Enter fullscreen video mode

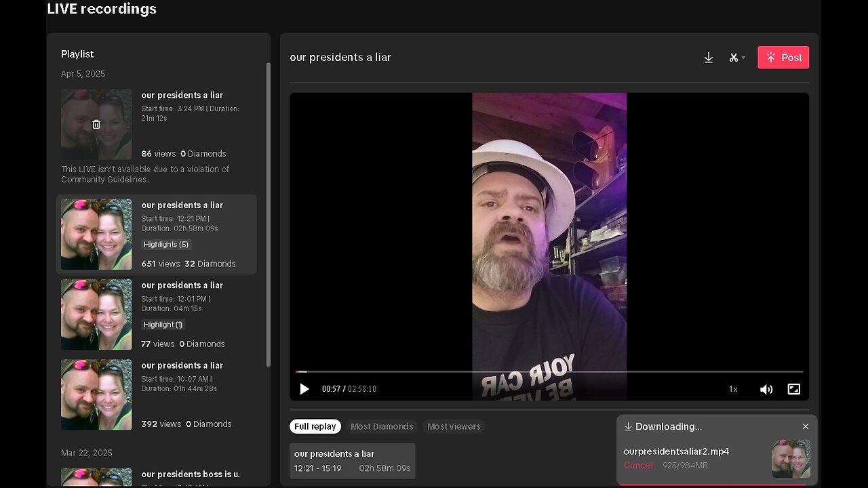[794, 389]
